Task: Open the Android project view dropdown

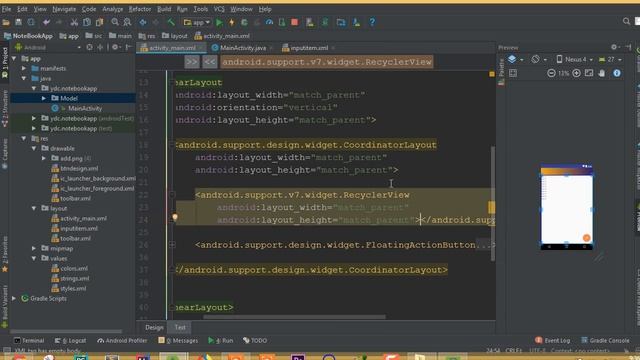Action: coord(48,47)
